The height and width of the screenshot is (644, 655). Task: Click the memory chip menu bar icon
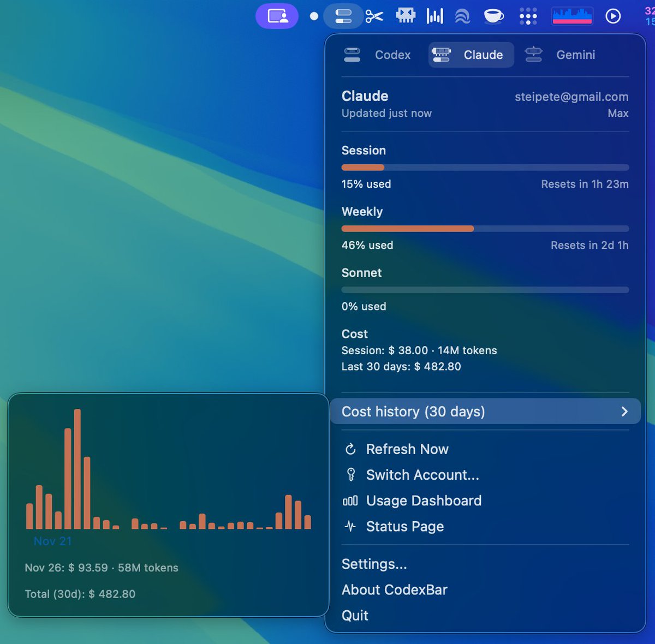(x=406, y=16)
